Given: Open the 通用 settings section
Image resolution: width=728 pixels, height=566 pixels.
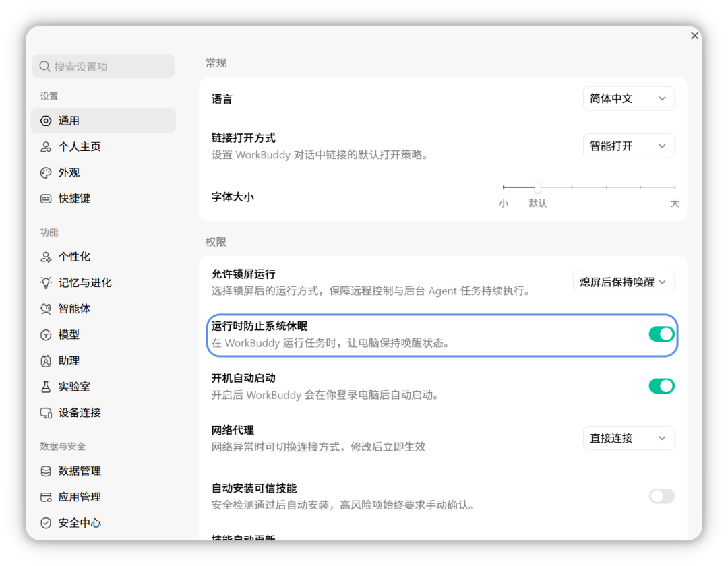Looking at the screenshot, I should tap(103, 121).
